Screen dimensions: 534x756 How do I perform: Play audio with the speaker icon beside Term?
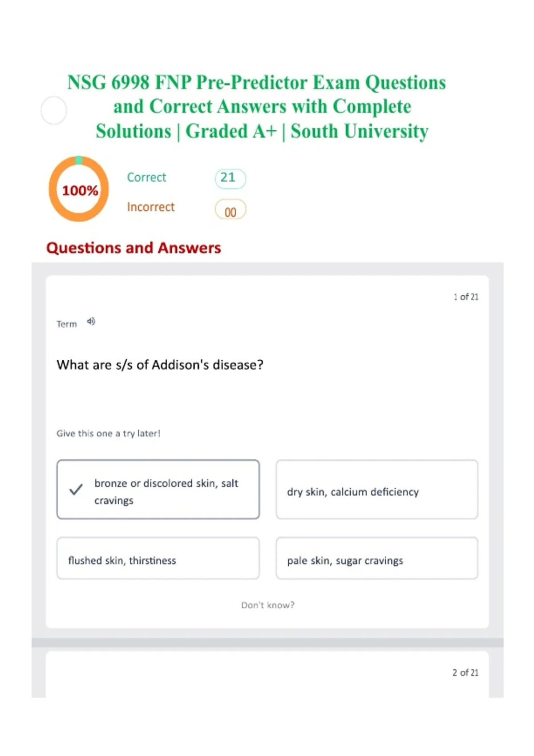(91, 322)
